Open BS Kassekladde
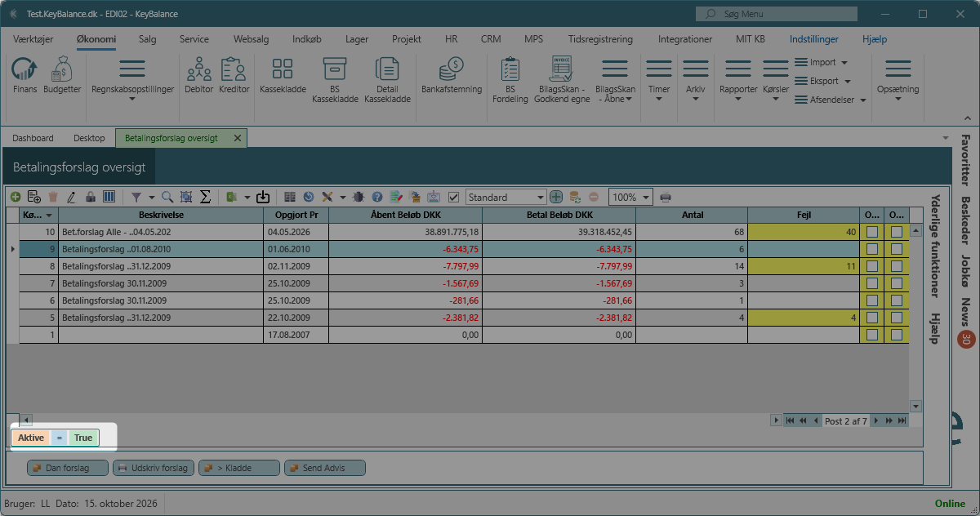The image size is (980, 516). coord(335,80)
